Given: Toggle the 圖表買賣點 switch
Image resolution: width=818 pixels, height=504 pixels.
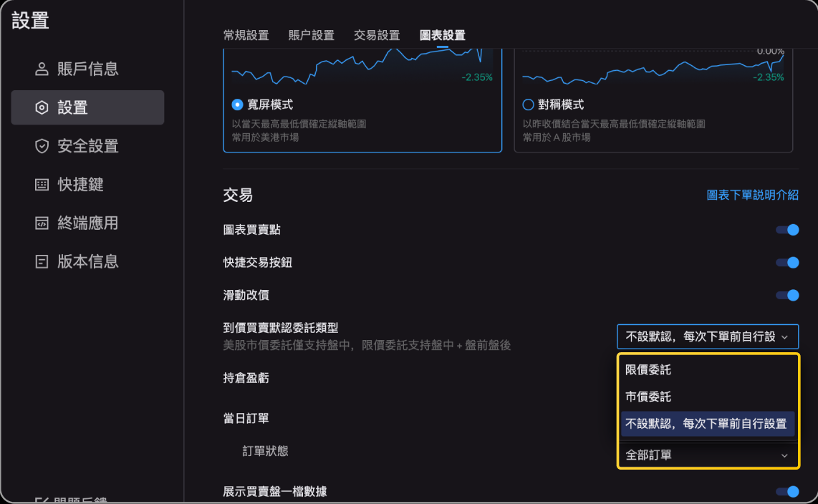Looking at the screenshot, I should click(x=786, y=230).
